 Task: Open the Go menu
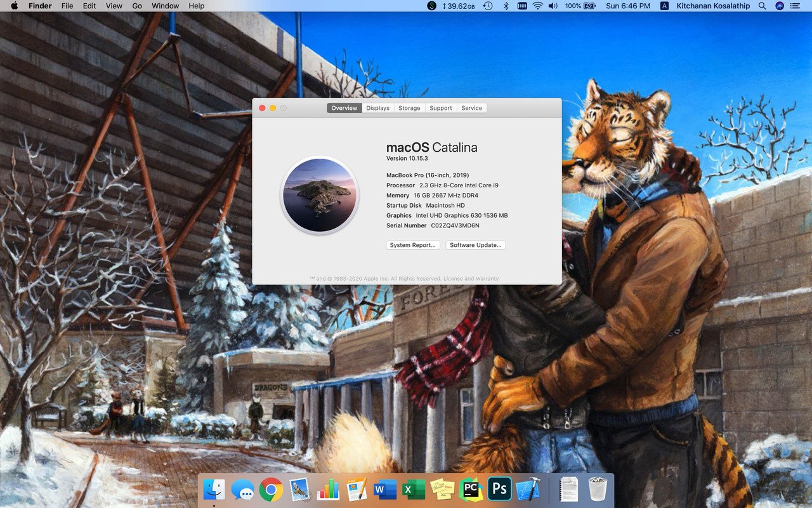(x=137, y=6)
